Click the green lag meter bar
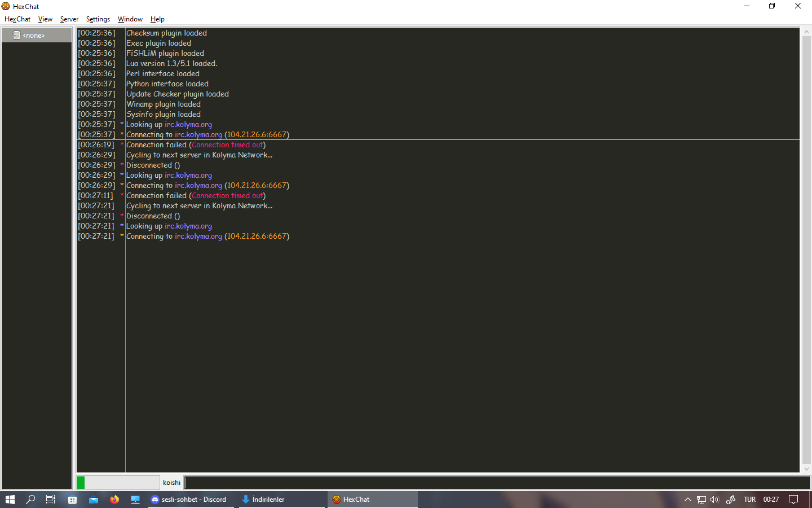Screen dimensions: 812x508 [x=81, y=483]
